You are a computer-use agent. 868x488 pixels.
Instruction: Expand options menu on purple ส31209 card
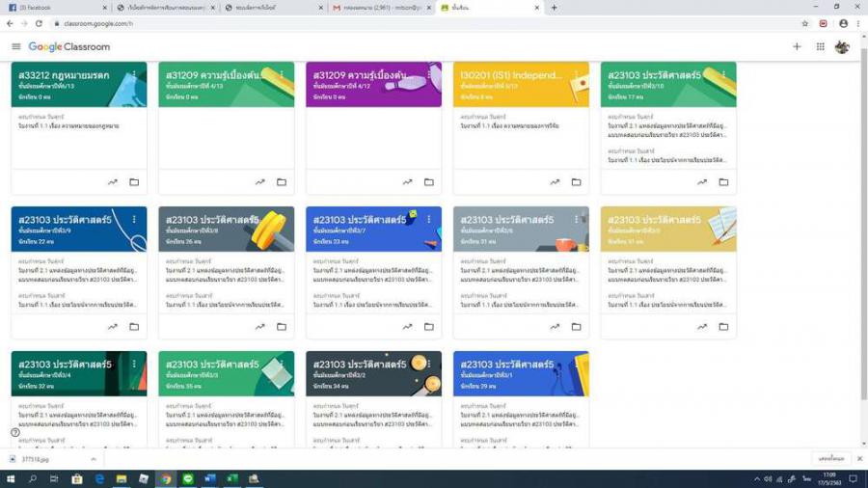pyautogui.click(x=429, y=74)
